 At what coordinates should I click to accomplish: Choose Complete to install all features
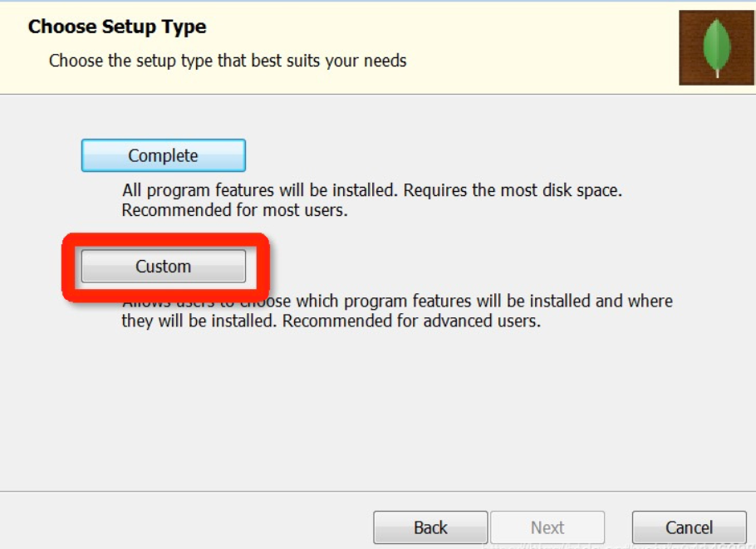tap(163, 155)
